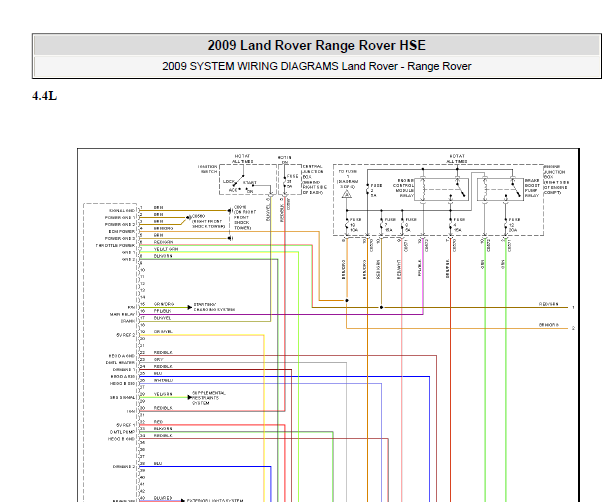Click the arrow pointing to STARTING/CHARGING SYSTEM
Viewport: 603px width, 502px height.
190,307
